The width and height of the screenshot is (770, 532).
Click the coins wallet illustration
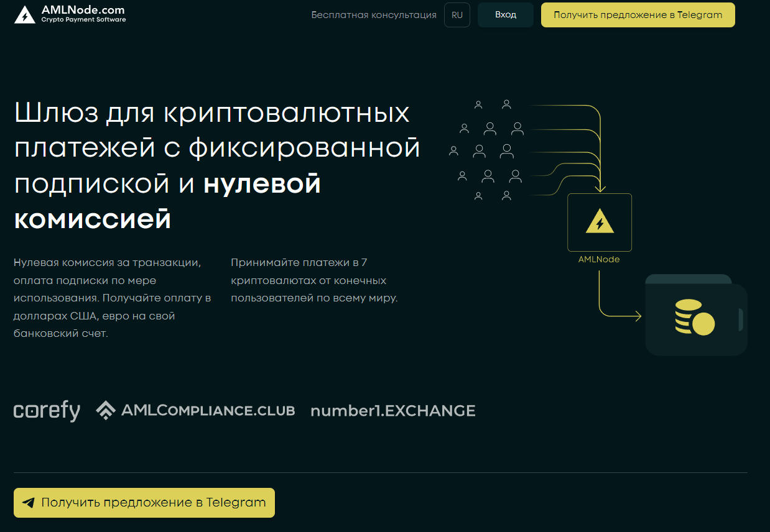(x=696, y=315)
